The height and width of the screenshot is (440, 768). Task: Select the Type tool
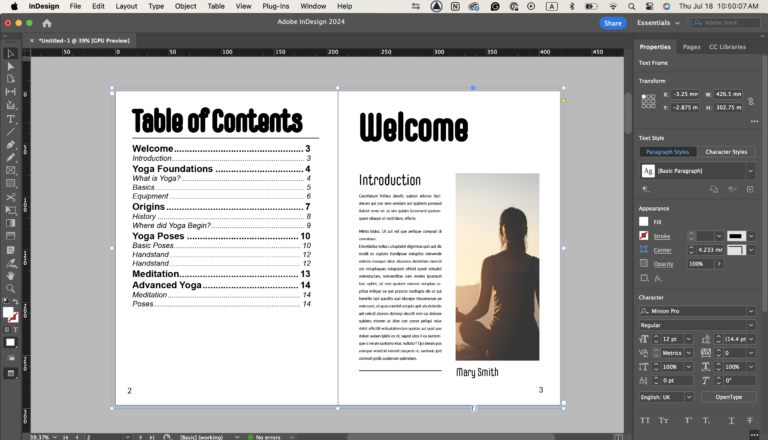pyautogui.click(x=10, y=118)
